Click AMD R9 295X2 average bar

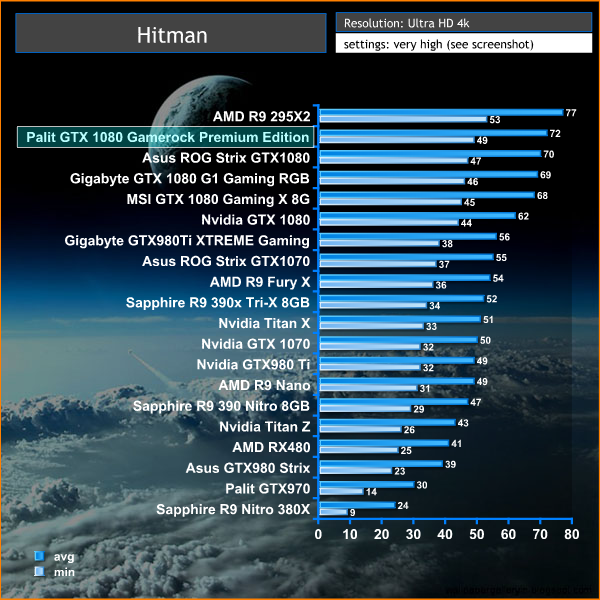(442, 112)
